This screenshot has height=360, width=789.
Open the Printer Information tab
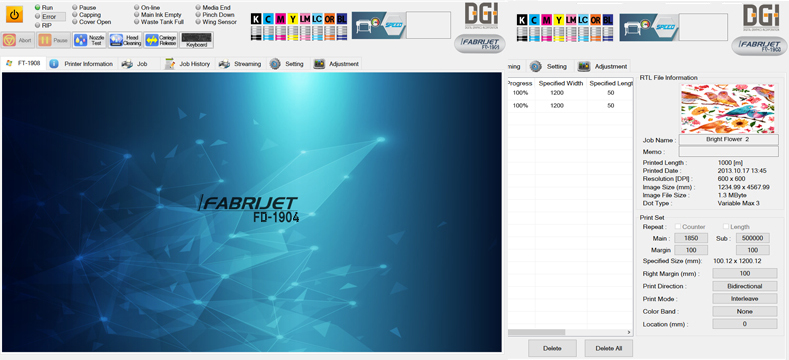click(82, 64)
